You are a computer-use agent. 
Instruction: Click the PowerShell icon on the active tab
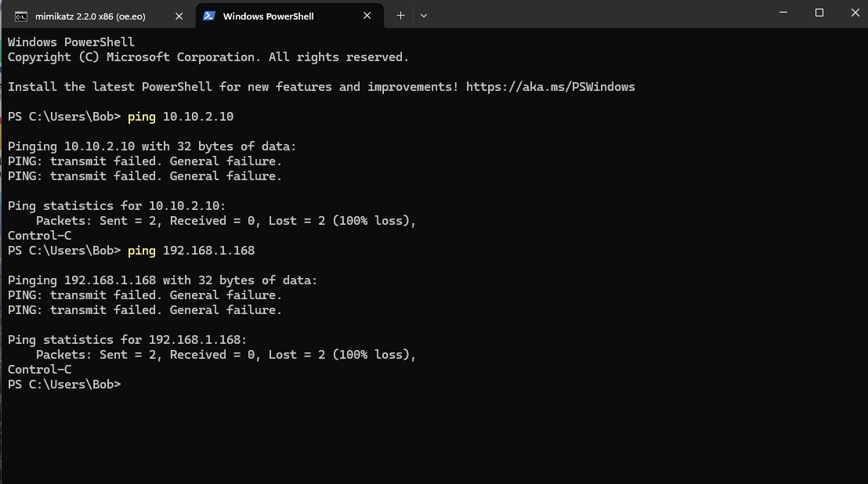tap(209, 16)
